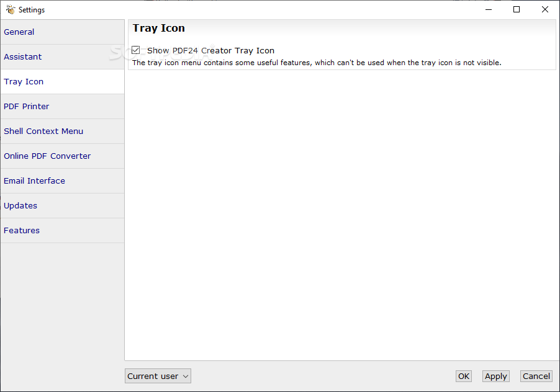The width and height of the screenshot is (560, 392).
Task: Open the Updates settings page
Action: point(62,206)
